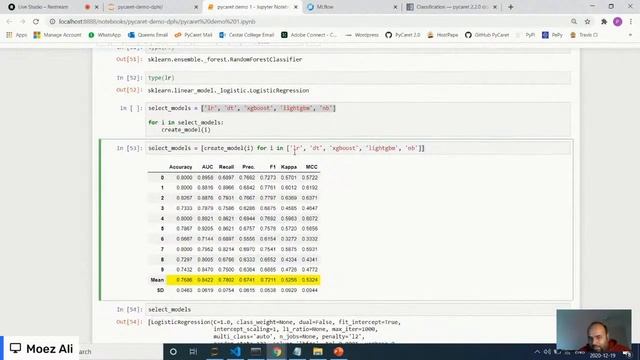Click the In [53] list comprehension cell
The image size is (640, 360).
tap(358, 148)
